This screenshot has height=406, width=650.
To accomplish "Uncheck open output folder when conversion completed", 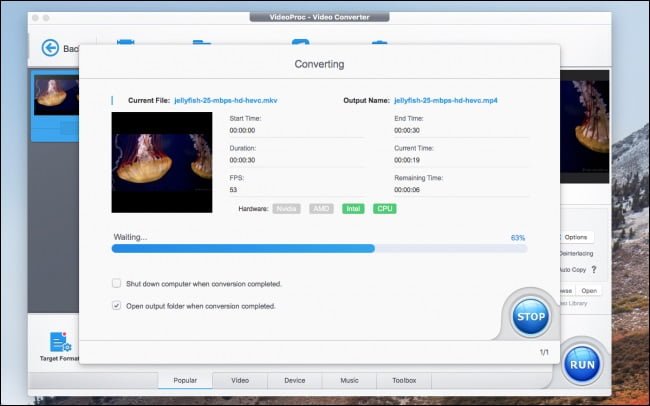I will click(x=117, y=306).
